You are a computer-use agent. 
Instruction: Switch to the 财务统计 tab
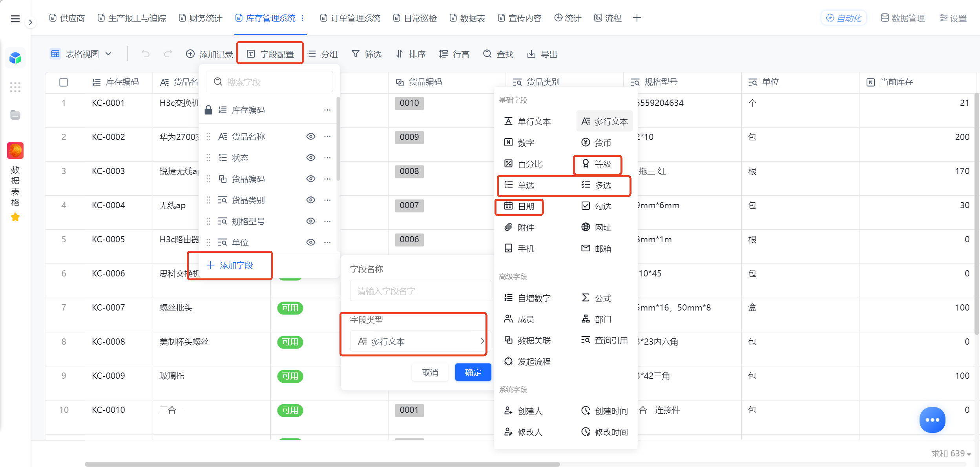(x=201, y=18)
